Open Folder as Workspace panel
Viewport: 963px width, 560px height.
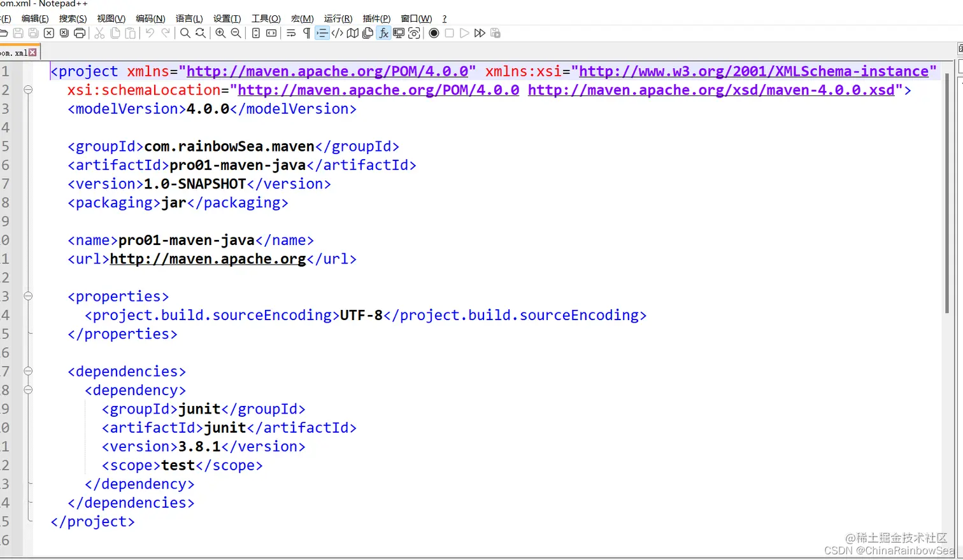pyautogui.click(x=399, y=33)
